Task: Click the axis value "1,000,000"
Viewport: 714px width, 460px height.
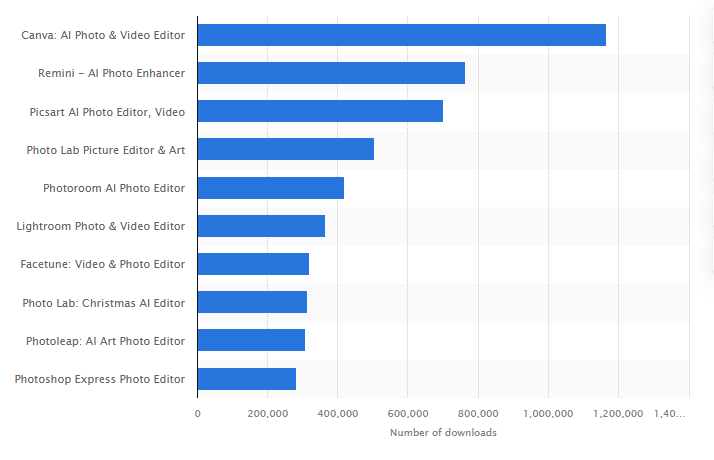Action: coord(548,414)
